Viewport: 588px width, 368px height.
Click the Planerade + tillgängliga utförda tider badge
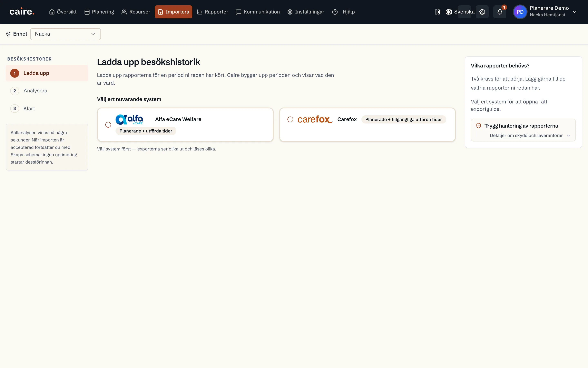(x=404, y=120)
